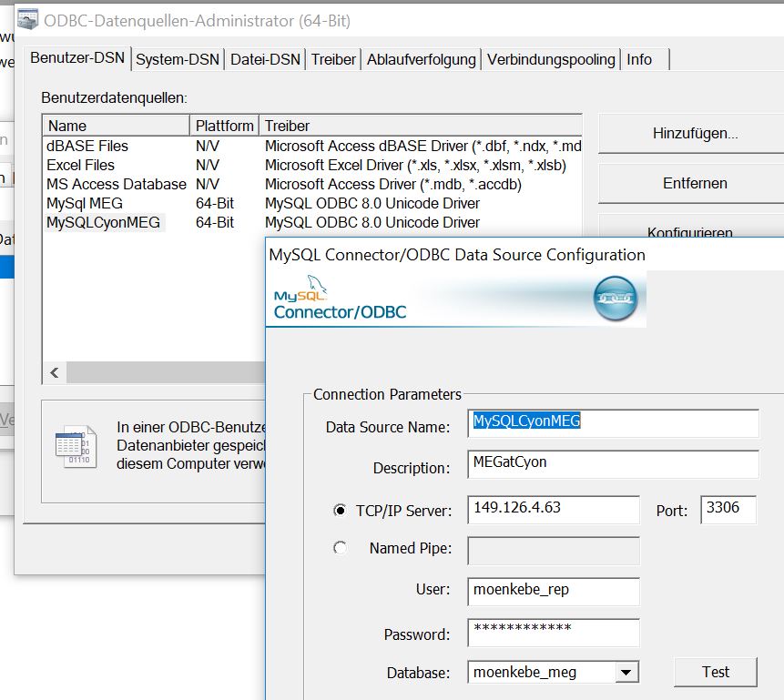Switch to the Ablaufverfolgung tab

(421, 59)
